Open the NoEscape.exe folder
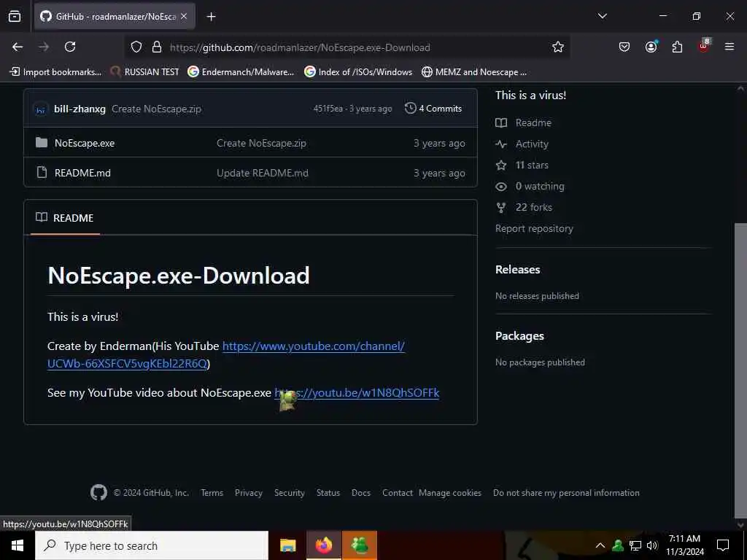 tap(85, 144)
